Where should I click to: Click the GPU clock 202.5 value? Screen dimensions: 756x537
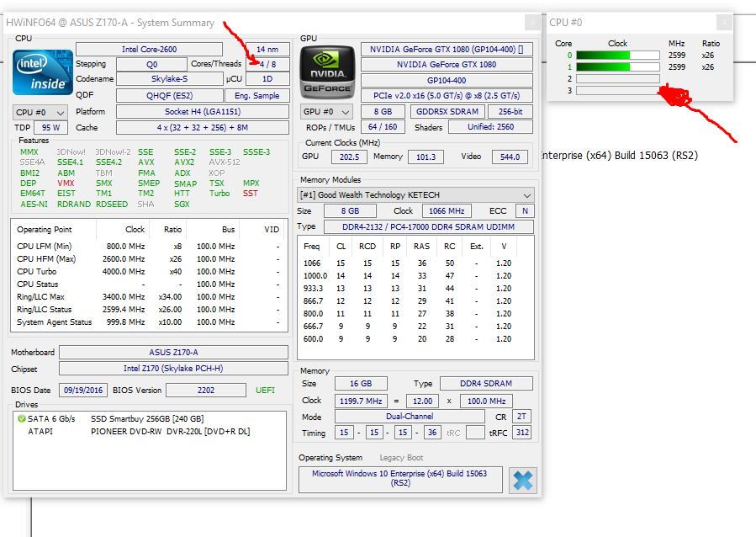[x=349, y=157]
